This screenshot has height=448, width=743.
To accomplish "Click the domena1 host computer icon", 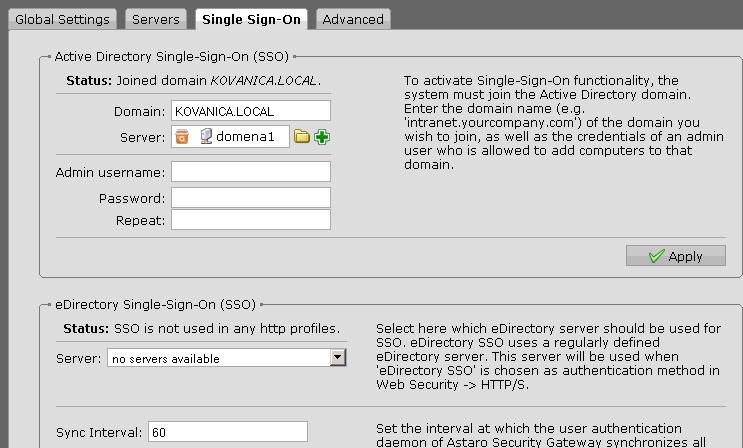I will pyautogui.click(x=206, y=137).
